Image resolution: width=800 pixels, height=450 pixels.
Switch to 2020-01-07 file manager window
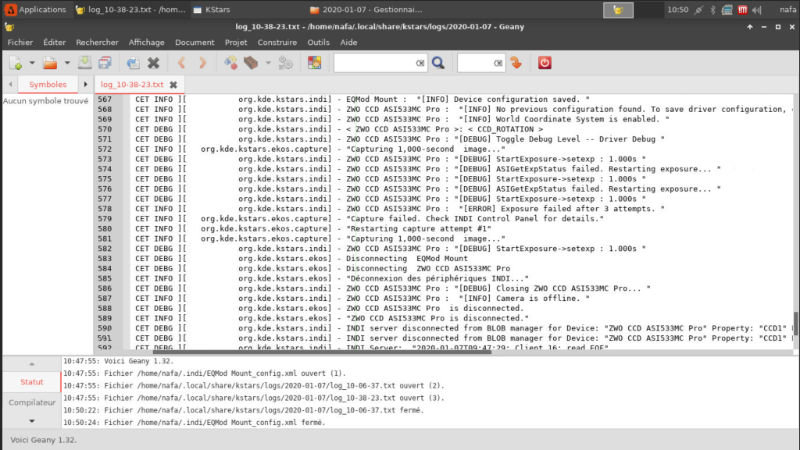[x=365, y=10]
